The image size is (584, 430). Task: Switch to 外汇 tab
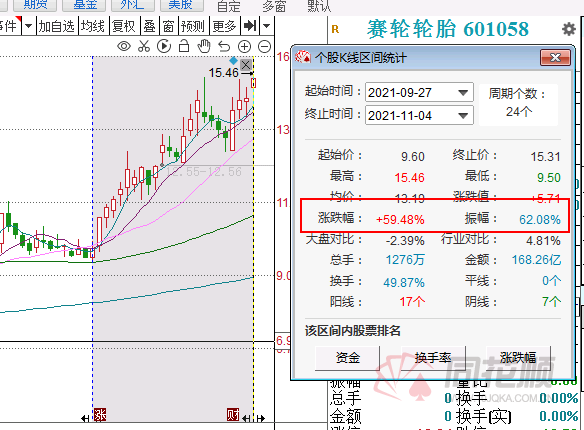(133, 5)
